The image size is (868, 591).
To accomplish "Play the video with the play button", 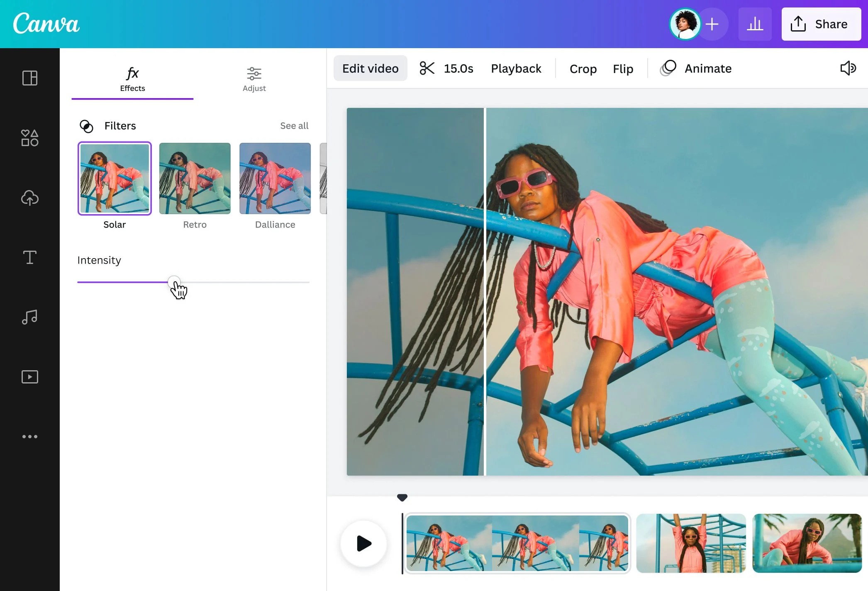I will (x=363, y=544).
